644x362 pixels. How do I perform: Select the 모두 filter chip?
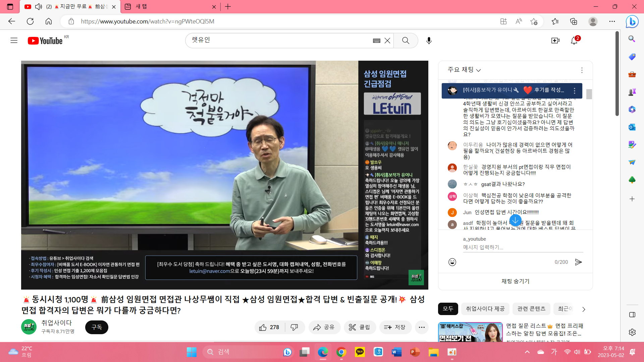448,309
